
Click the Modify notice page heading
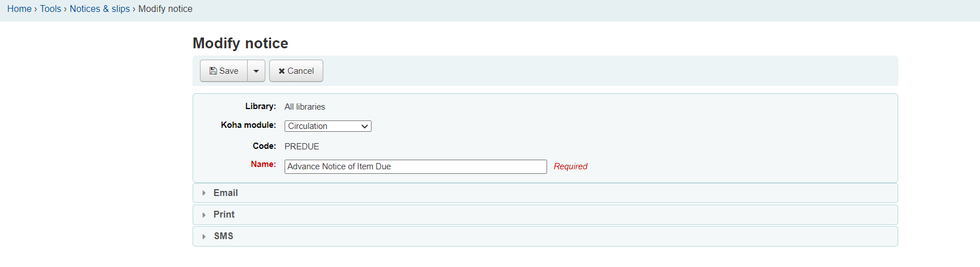pyautogui.click(x=240, y=43)
